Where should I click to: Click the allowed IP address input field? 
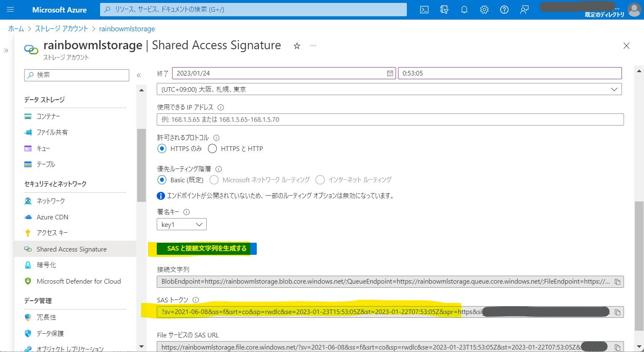[390, 119]
